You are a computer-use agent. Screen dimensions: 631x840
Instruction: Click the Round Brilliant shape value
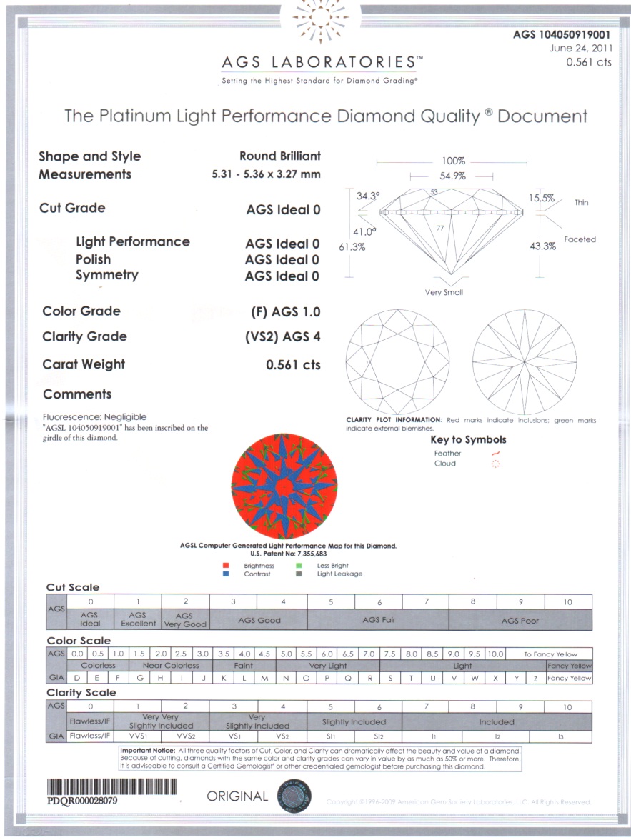[x=280, y=156]
